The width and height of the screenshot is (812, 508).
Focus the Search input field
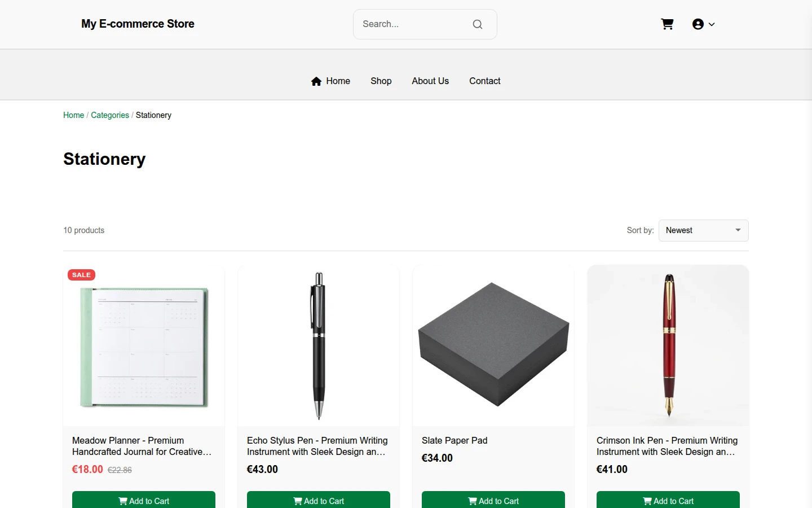(x=414, y=24)
